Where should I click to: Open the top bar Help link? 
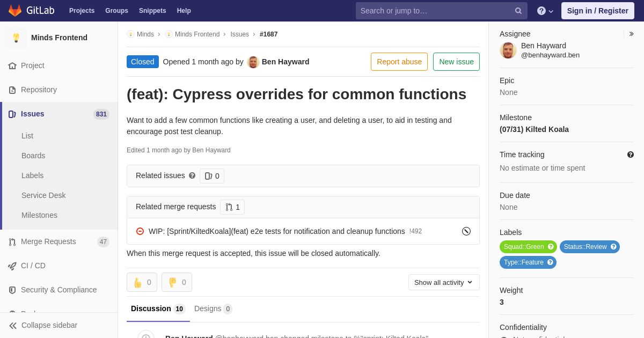pyautogui.click(x=184, y=11)
